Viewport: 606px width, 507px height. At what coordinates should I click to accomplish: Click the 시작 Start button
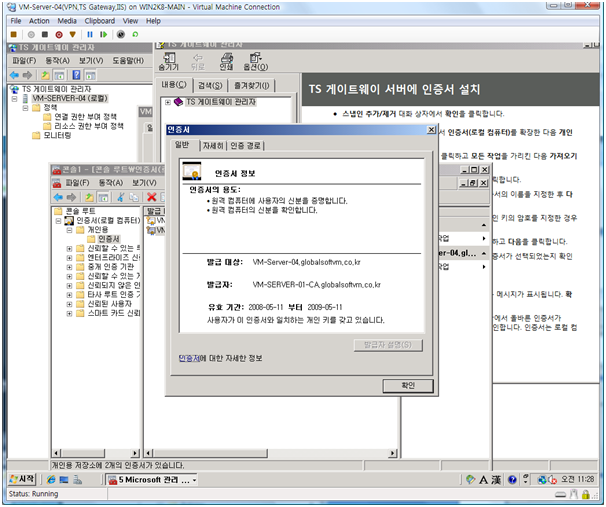pos(22,480)
